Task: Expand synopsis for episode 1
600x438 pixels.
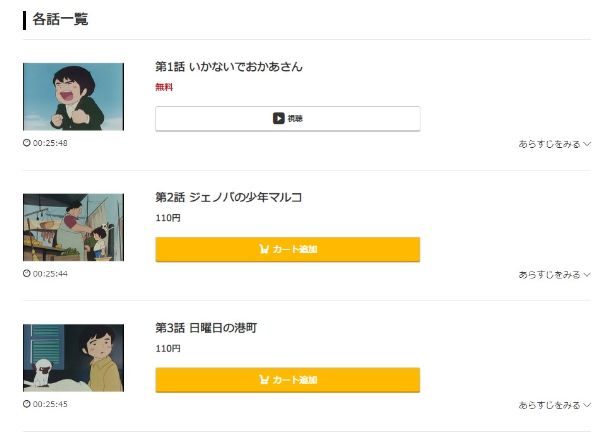Action: click(x=554, y=144)
